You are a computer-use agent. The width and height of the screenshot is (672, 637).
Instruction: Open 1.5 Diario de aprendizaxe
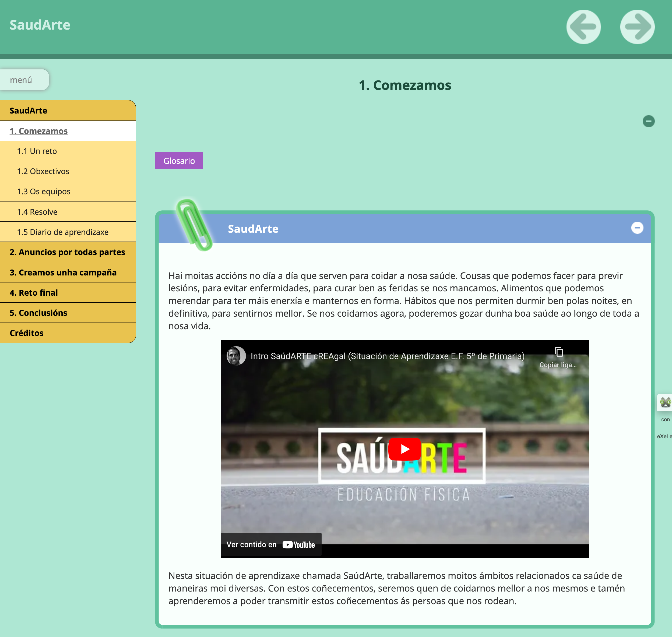(x=62, y=232)
